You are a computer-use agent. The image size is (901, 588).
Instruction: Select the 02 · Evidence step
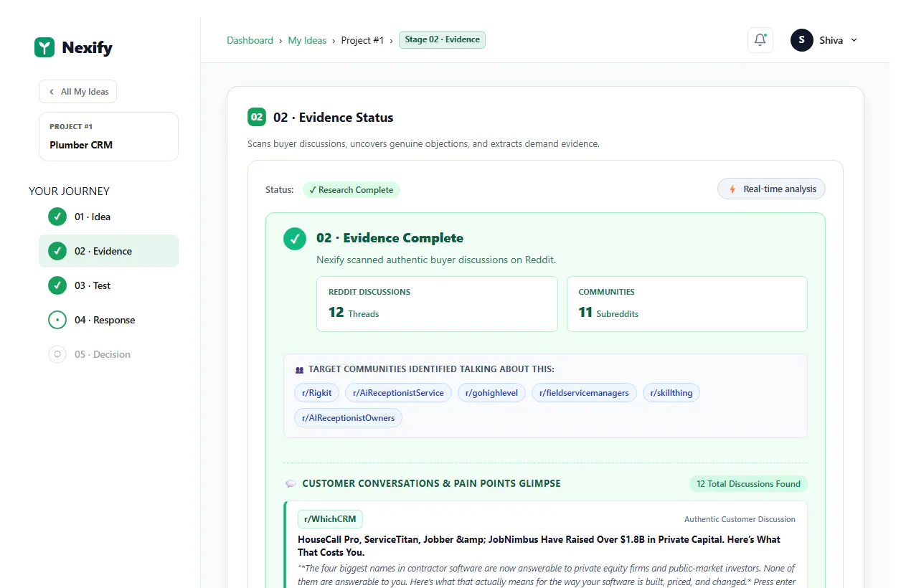108,251
